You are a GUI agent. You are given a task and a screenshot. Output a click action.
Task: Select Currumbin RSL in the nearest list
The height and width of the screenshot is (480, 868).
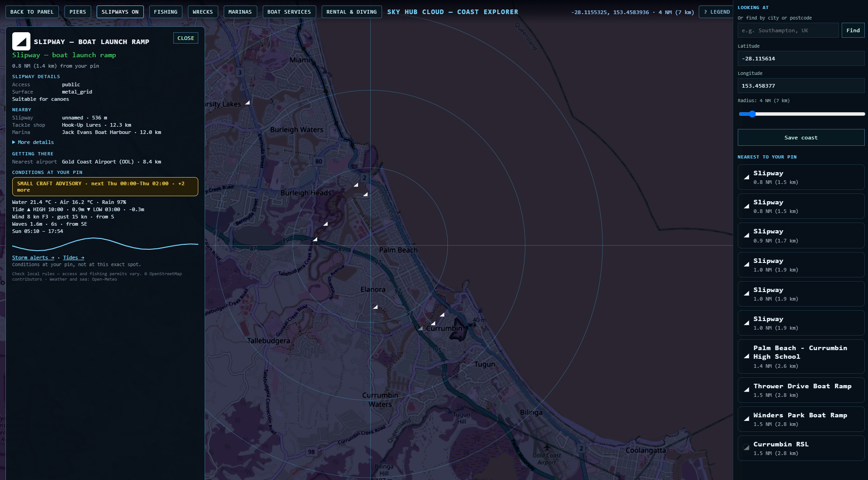pyautogui.click(x=801, y=448)
